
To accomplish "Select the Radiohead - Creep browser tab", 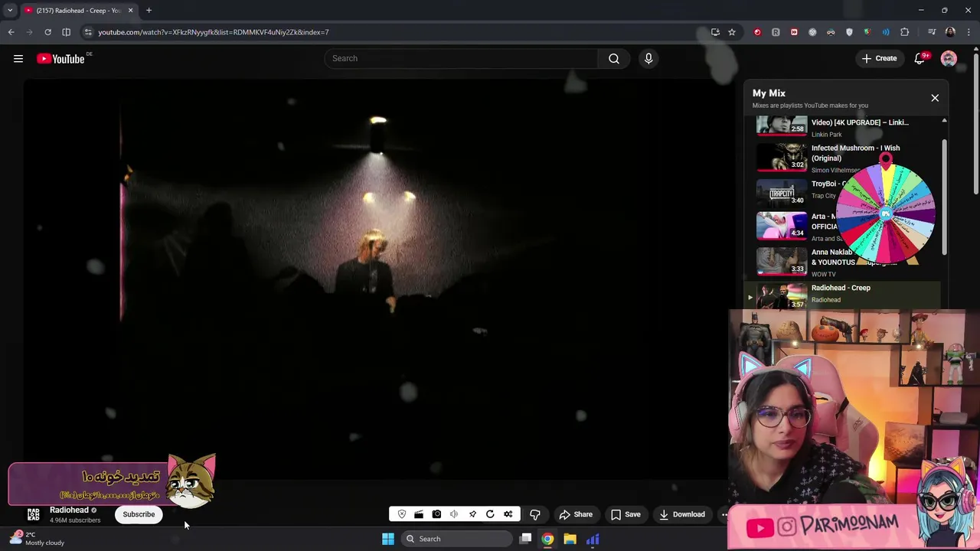I will (79, 11).
